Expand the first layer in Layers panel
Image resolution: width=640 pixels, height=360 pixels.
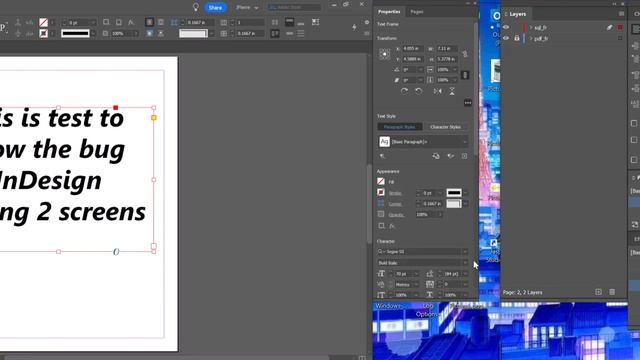tap(531, 27)
